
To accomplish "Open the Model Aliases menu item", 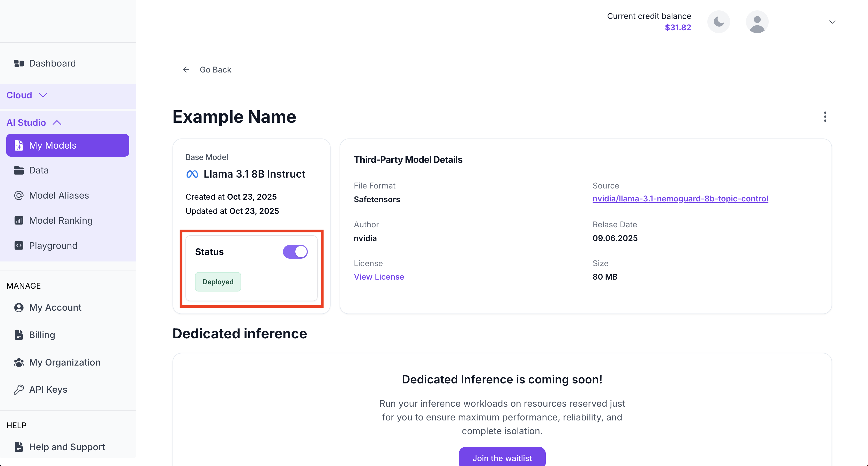I will tap(68, 195).
